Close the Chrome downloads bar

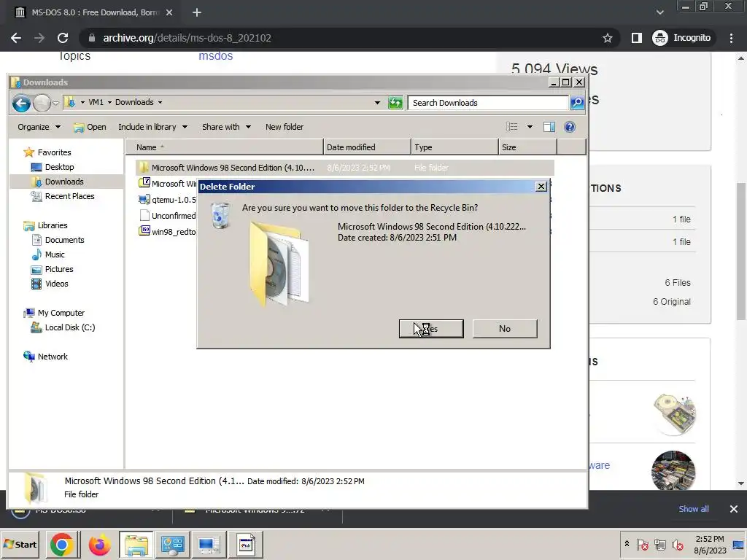(x=734, y=509)
